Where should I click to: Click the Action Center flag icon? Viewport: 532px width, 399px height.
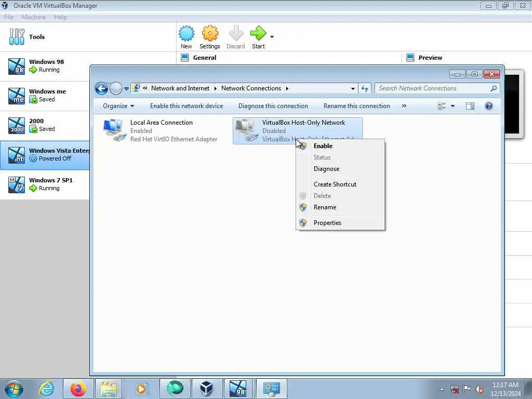tap(467, 389)
